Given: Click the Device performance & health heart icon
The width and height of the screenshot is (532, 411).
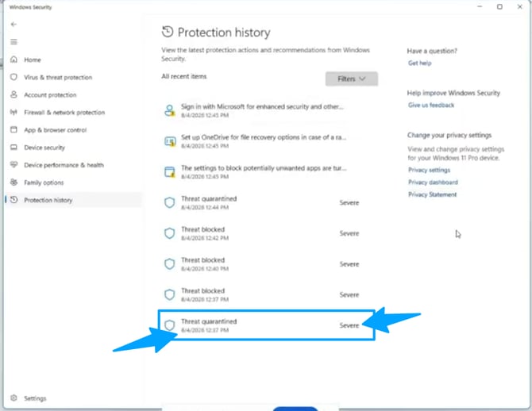Looking at the screenshot, I should (13, 164).
